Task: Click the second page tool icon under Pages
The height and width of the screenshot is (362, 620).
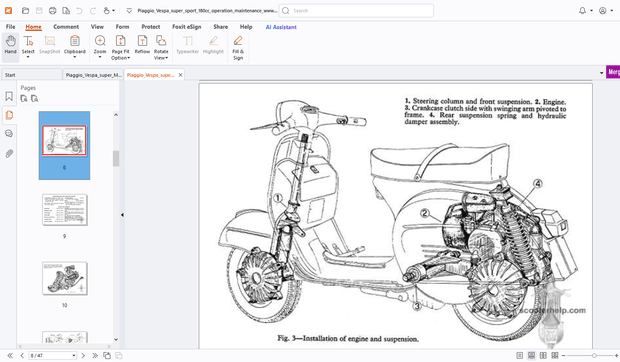Action: click(x=35, y=98)
